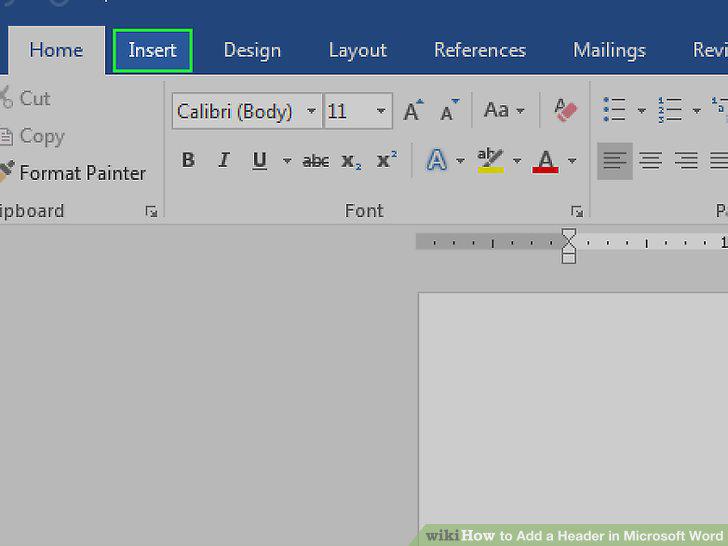This screenshot has width=728, height=546.
Task: Increase font size with Grow Font icon
Action: [x=413, y=110]
